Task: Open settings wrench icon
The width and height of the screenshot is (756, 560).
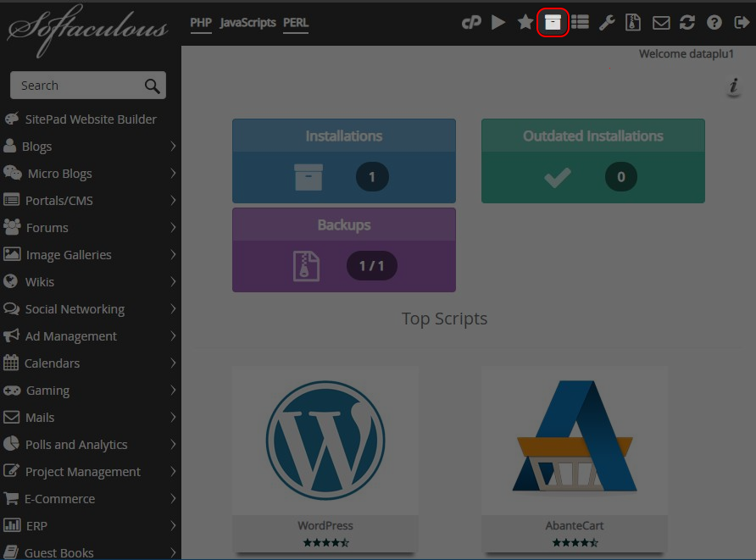Action: click(607, 23)
